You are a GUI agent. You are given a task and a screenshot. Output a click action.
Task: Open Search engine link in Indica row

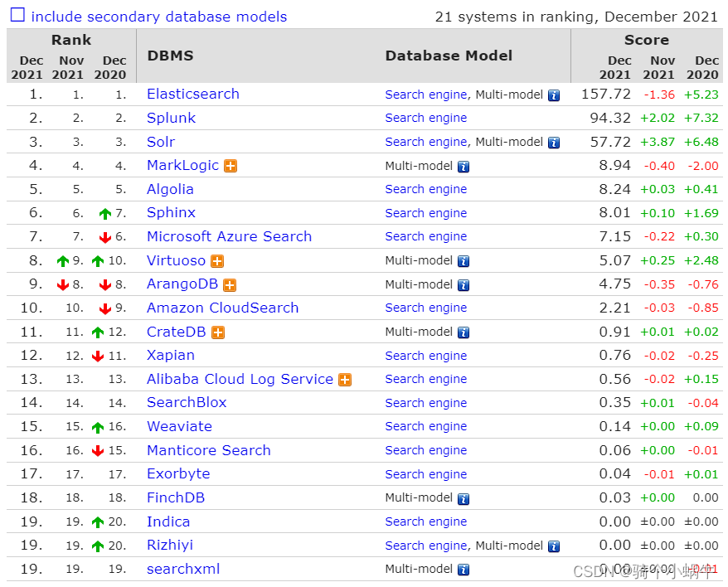tap(425, 522)
